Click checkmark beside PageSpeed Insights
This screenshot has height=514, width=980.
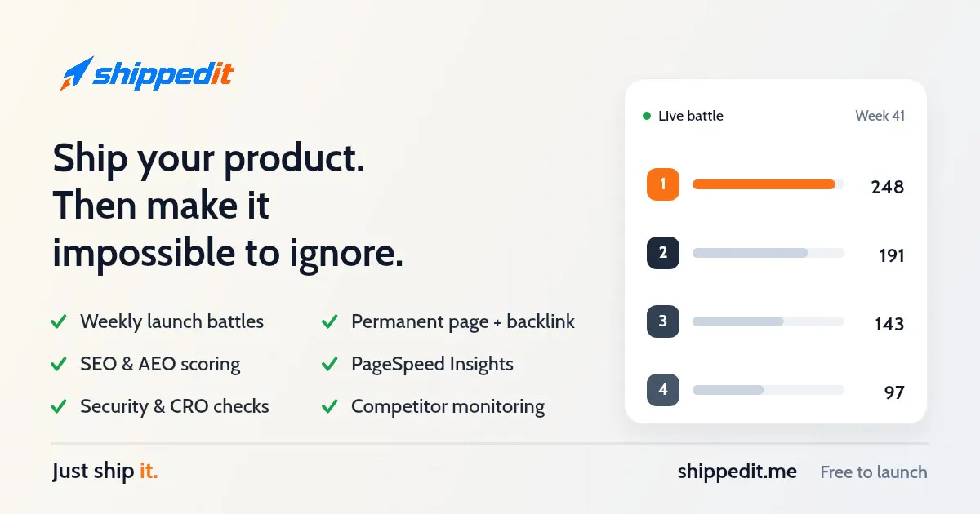pyautogui.click(x=330, y=365)
